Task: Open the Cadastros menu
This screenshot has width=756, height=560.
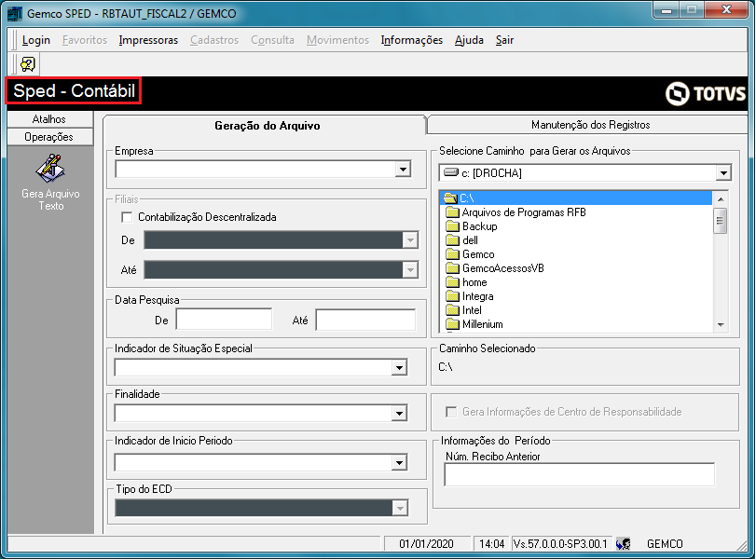Action: [214, 40]
